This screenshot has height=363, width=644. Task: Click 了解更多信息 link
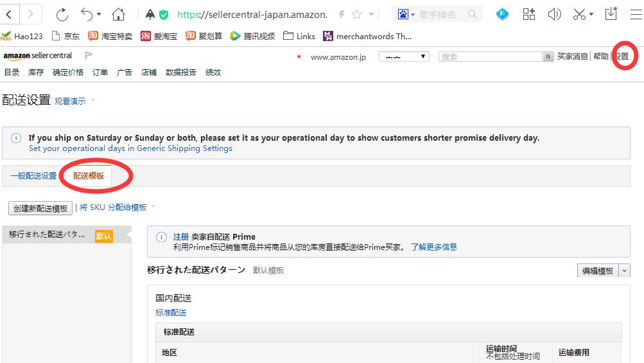[x=434, y=247]
